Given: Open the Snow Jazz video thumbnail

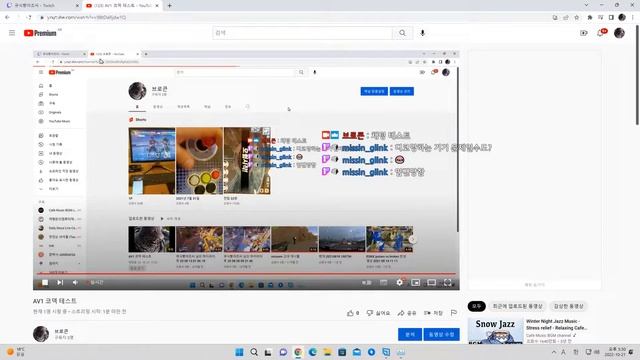Looking at the screenshot, I should [495, 331].
